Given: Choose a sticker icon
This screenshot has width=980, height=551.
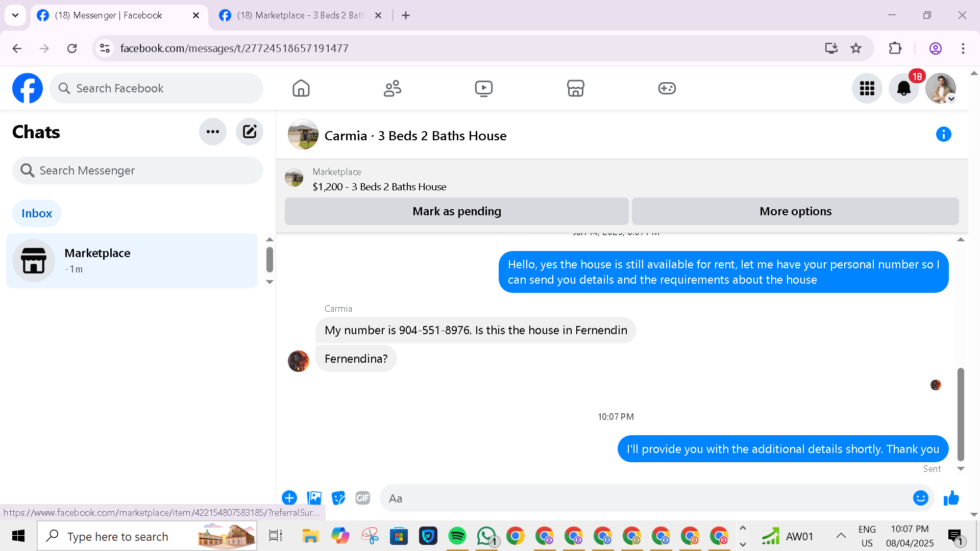Looking at the screenshot, I should (338, 498).
